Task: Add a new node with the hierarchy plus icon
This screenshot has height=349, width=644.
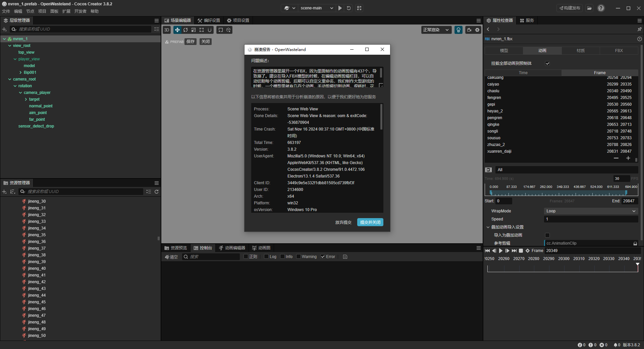Action: tap(4, 29)
